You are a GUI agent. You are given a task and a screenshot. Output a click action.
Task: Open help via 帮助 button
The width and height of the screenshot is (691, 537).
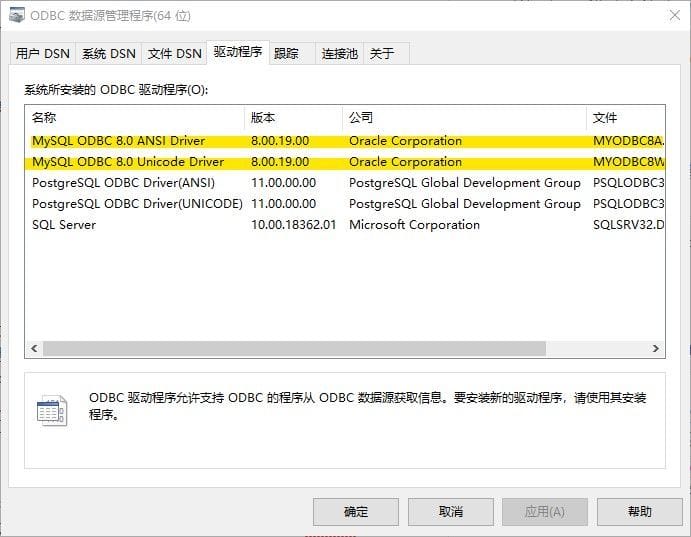[x=639, y=512]
